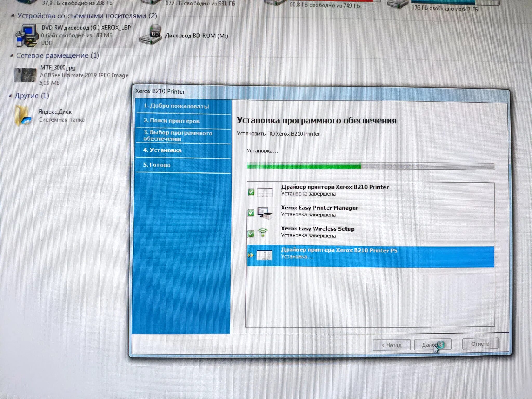This screenshot has width=532, height=399.
Task: Click the Xerox B210 Printer window title
Action: click(160, 91)
